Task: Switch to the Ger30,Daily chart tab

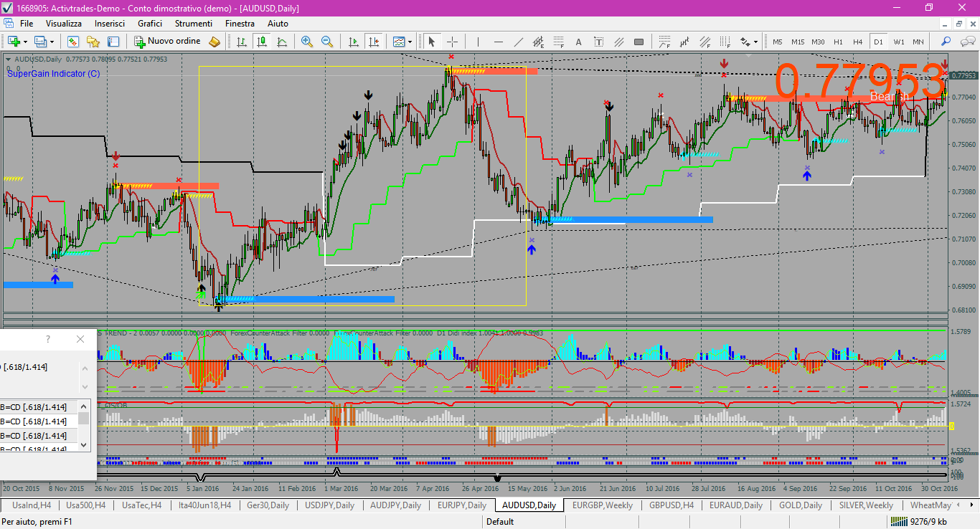Action: [x=268, y=505]
